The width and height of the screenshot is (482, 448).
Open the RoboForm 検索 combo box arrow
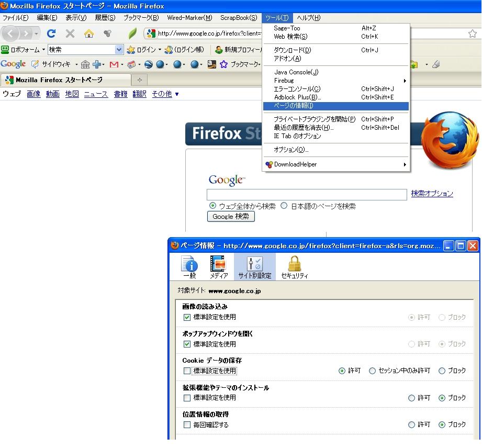(119, 50)
